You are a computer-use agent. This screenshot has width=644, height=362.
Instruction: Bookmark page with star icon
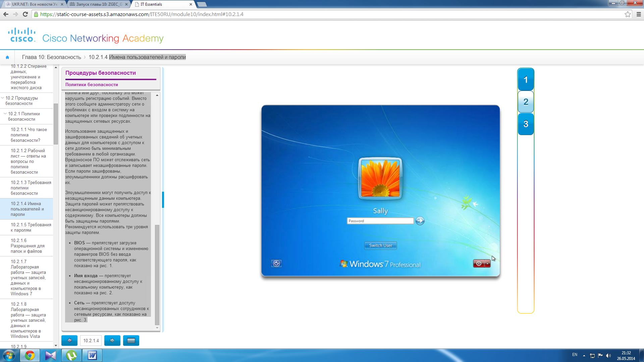(628, 14)
